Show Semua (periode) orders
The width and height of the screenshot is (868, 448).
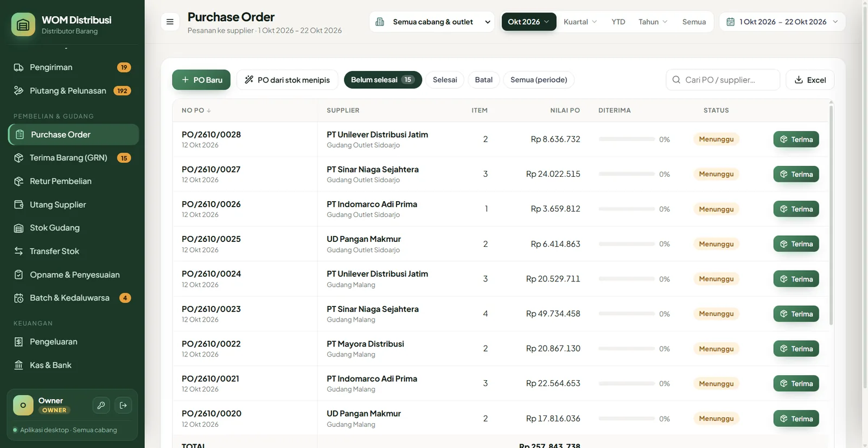pyautogui.click(x=539, y=80)
